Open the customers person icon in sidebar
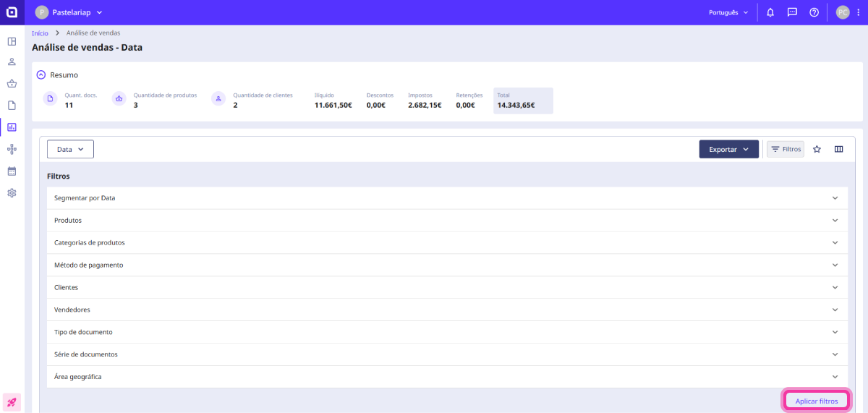 (12, 62)
